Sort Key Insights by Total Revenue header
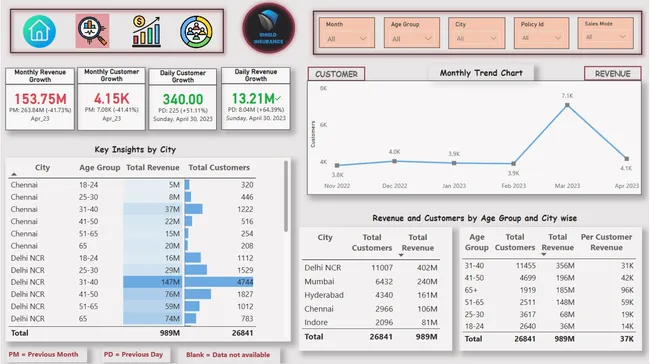 153,167
